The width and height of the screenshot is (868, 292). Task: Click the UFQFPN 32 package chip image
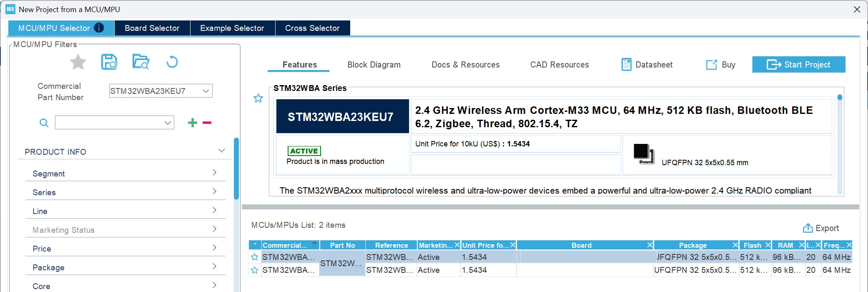click(644, 154)
